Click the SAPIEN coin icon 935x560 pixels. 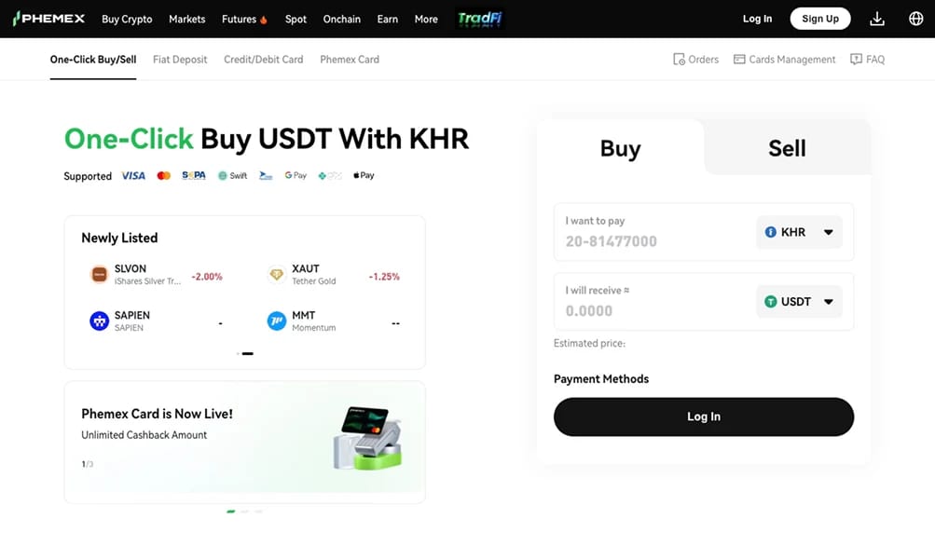pyautogui.click(x=99, y=321)
